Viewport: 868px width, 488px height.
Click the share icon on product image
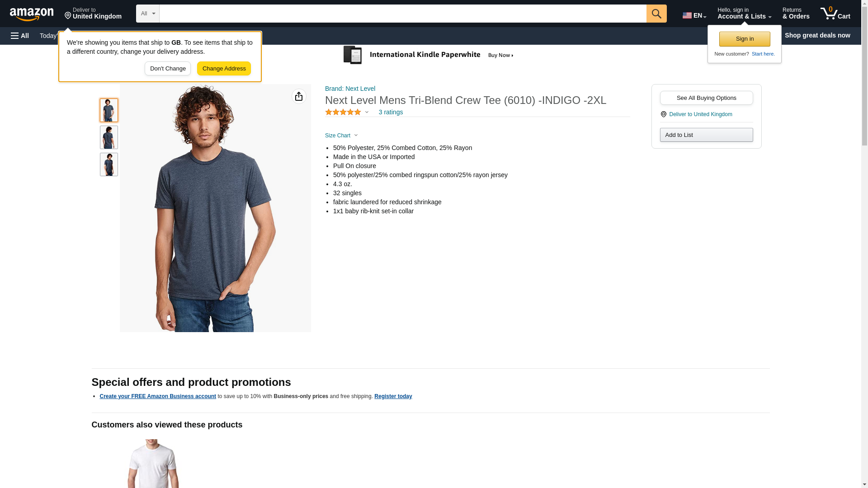[299, 96]
